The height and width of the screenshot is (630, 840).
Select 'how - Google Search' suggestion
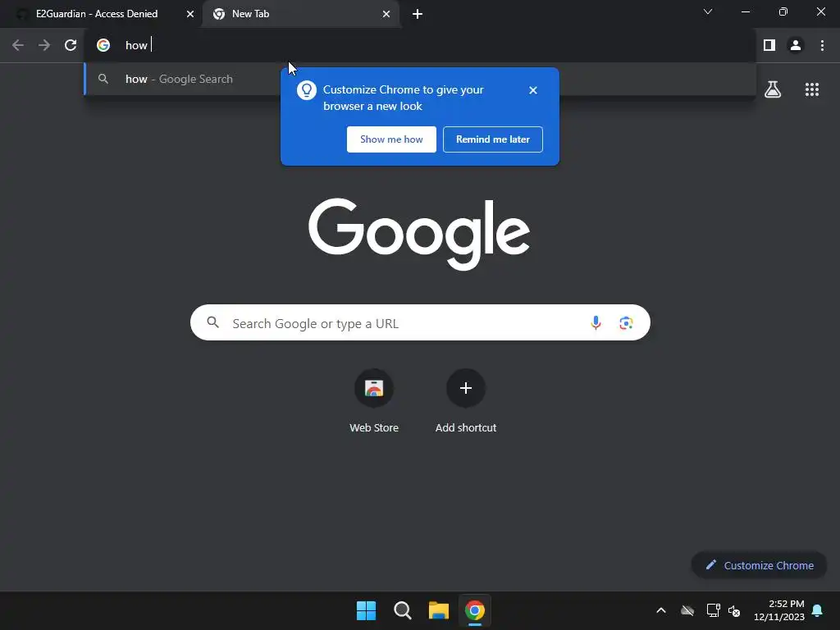pos(420,79)
